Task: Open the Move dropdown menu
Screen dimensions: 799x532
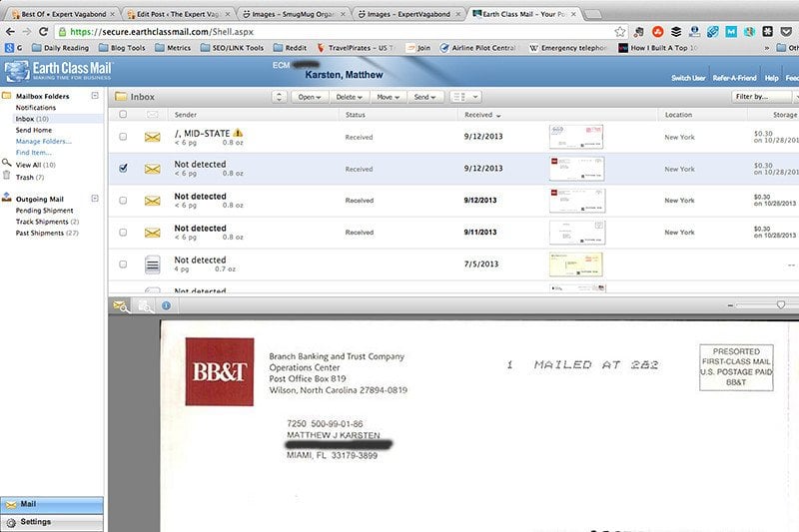Action: (388, 97)
